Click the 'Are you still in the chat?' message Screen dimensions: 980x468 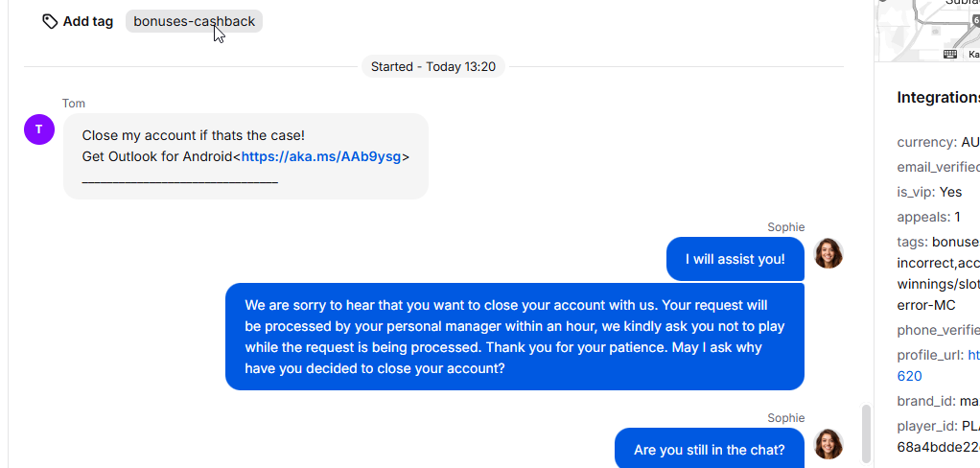710,448
